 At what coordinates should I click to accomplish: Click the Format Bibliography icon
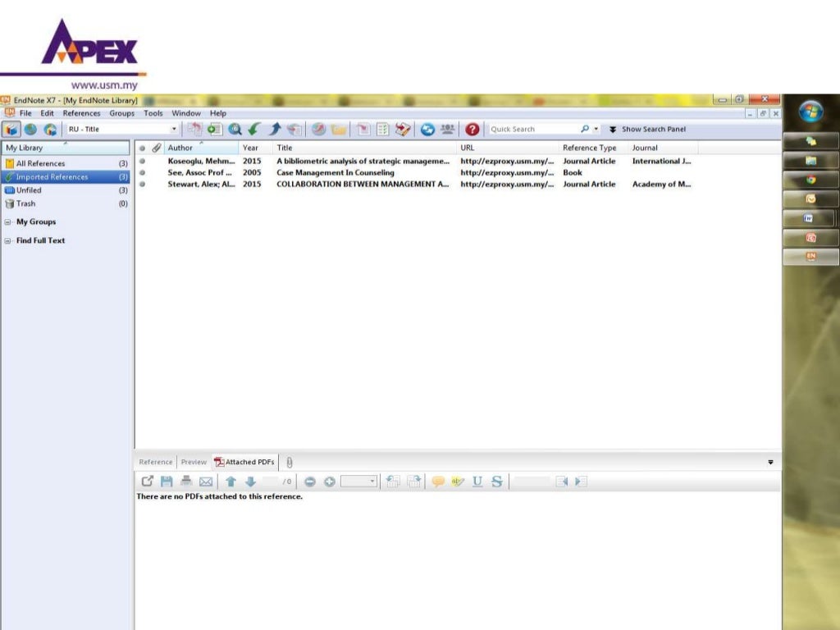tap(382, 129)
